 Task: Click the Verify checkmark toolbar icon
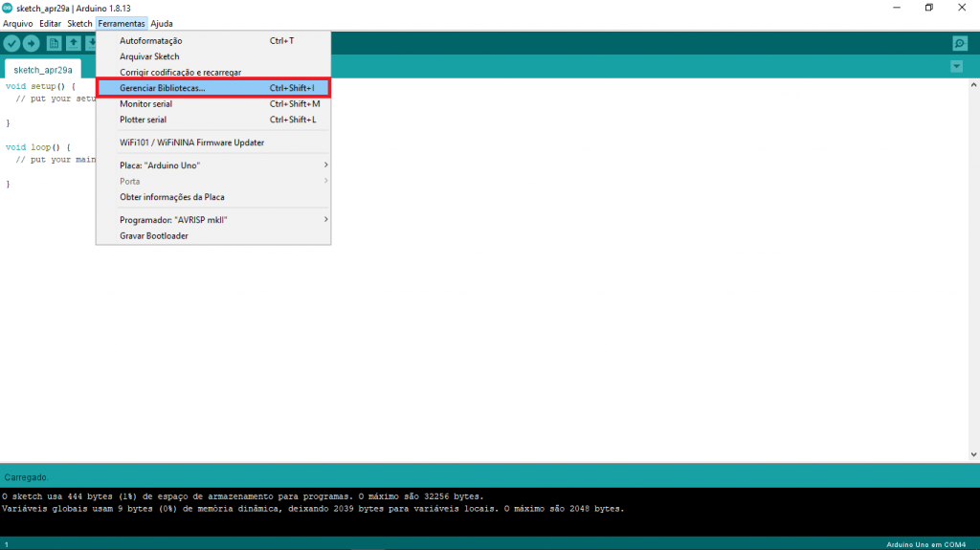[x=11, y=43]
